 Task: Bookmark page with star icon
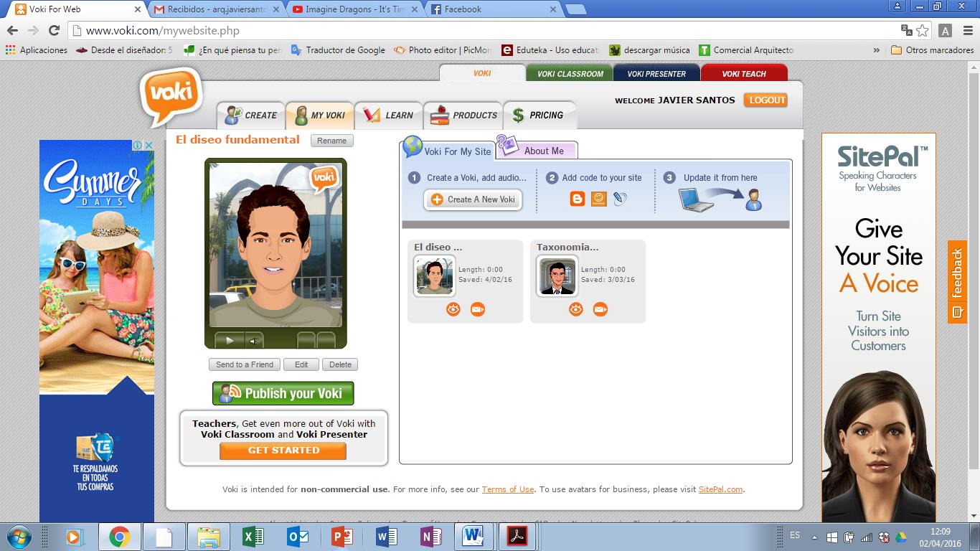click(x=922, y=30)
